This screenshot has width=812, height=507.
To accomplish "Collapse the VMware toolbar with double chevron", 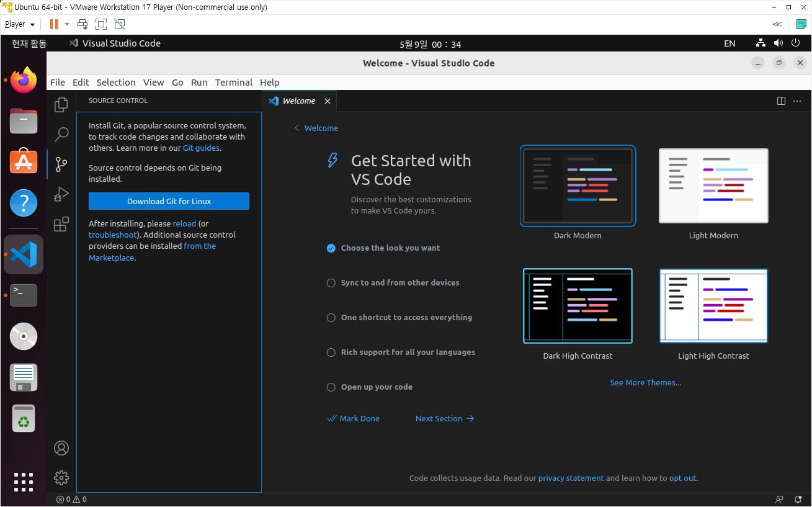I will (x=777, y=24).
